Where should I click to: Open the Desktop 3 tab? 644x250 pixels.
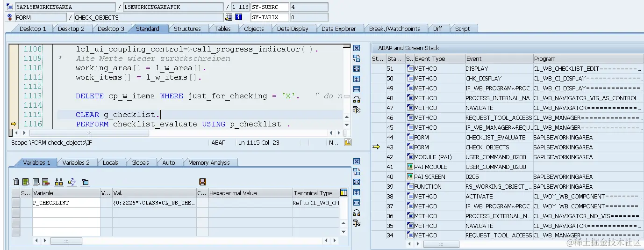tap(111, 29)
